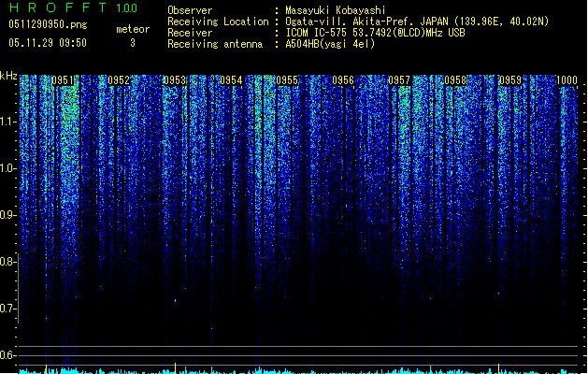
Task: Click the 1.1 kHz axis label
Action: point(7,122)
